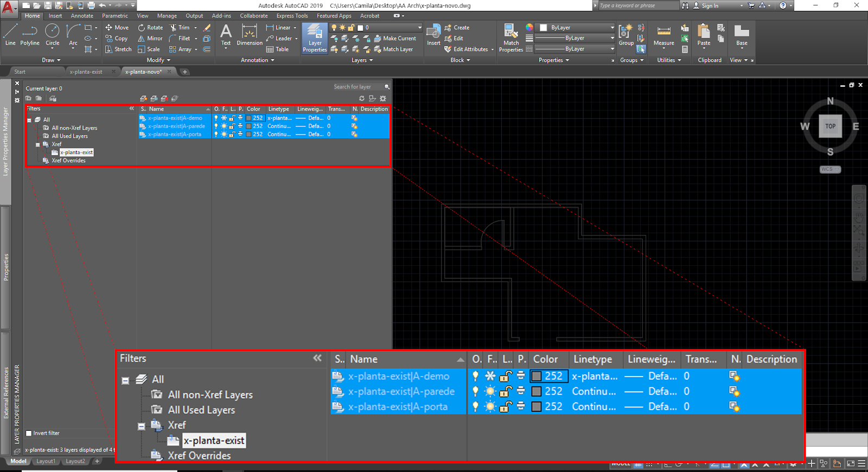This screenshot has height=472, width=868.
Task: Click the Dimension tool
Action: pyautogui.click(x=250, y=35)
